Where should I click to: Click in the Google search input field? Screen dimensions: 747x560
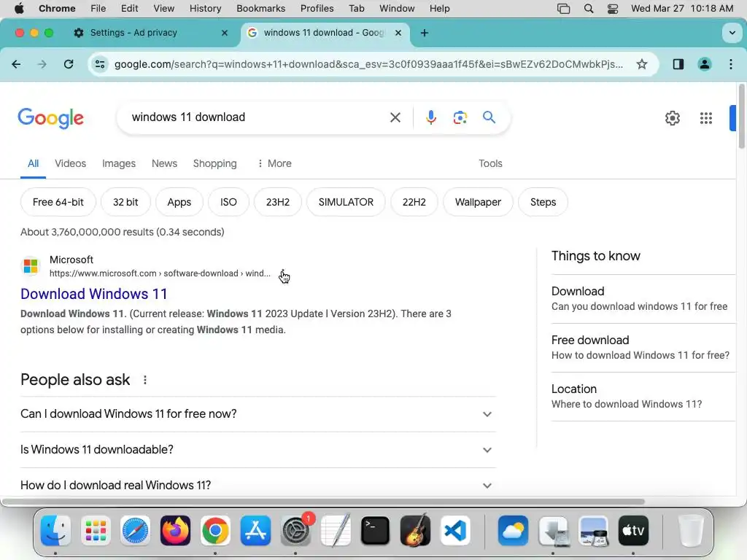pos(258,117)
